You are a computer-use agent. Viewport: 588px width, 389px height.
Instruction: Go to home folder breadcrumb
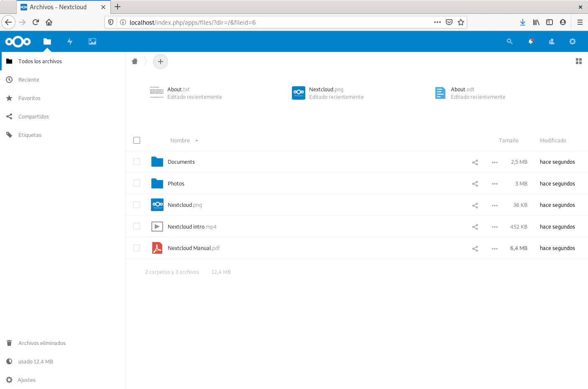point(135,62)
